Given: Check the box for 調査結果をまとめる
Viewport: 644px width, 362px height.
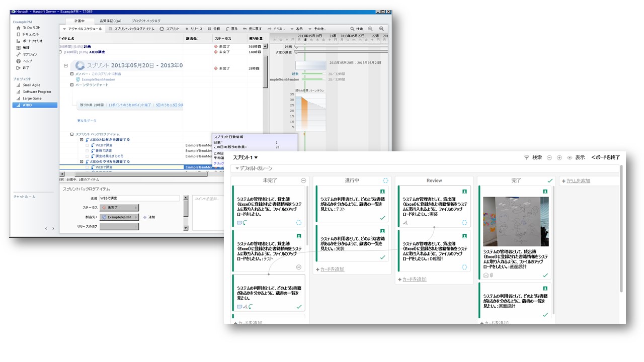Looking at the screenshot, I should point(87,156).
